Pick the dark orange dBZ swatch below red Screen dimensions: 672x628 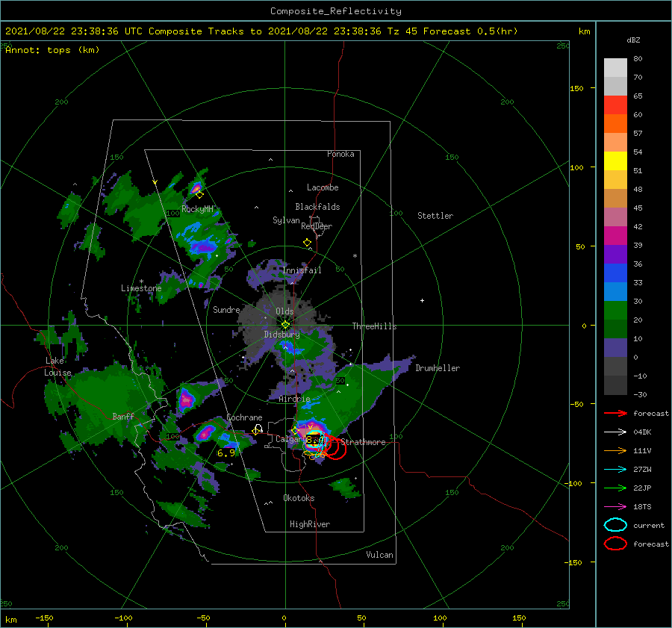pyautogui.click(x=615, y=123)
